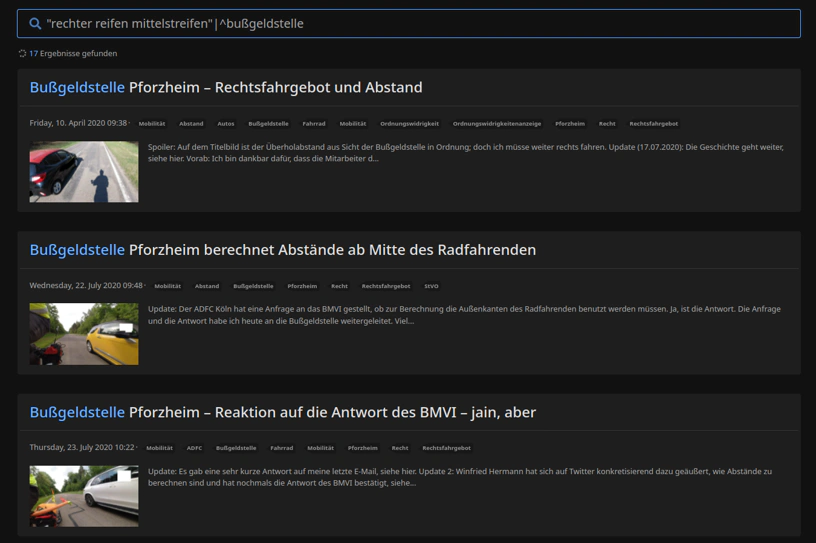Open 'berechnet Abstände ab Mitte' article title
816x543 pixels.
pos(283,250)
